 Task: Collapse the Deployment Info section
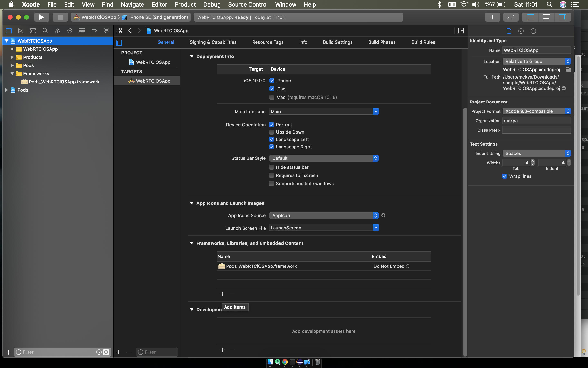coord(192,56)
